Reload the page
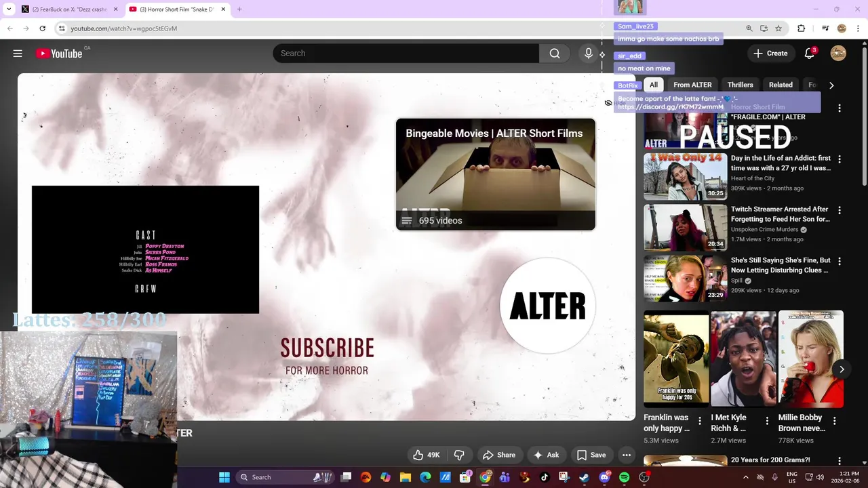Viewport: 868px width, 488px height. point(42,28)
